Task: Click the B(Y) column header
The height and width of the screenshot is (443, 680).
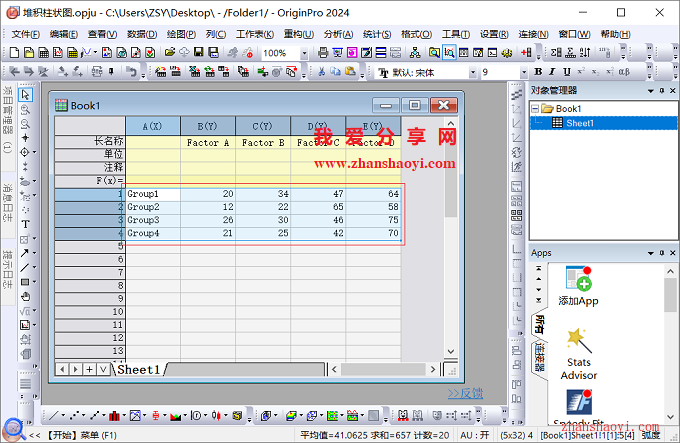Action: 208,126
